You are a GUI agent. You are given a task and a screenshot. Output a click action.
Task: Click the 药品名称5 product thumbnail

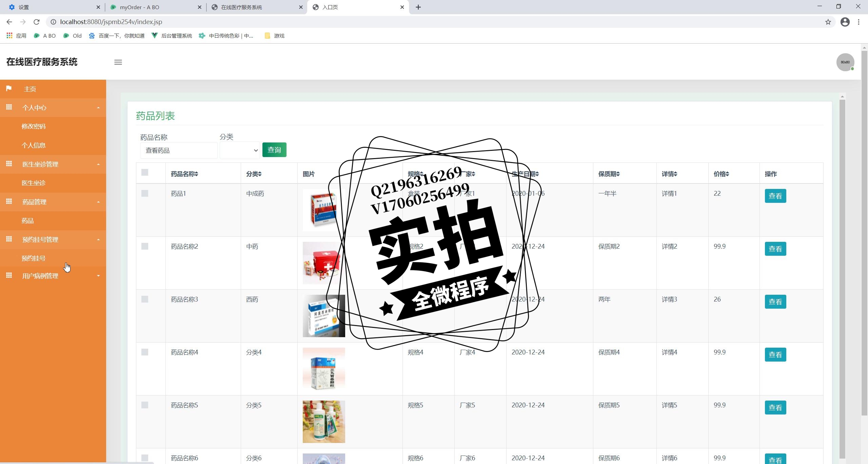(324, 422)
